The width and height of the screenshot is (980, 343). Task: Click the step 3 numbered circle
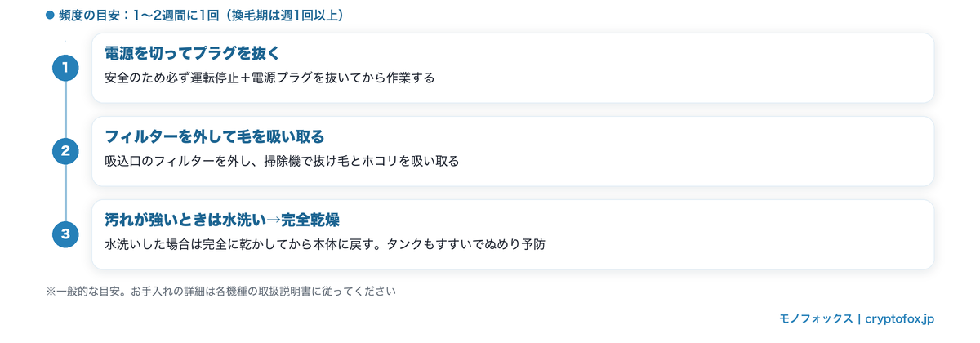click(65, 234)
